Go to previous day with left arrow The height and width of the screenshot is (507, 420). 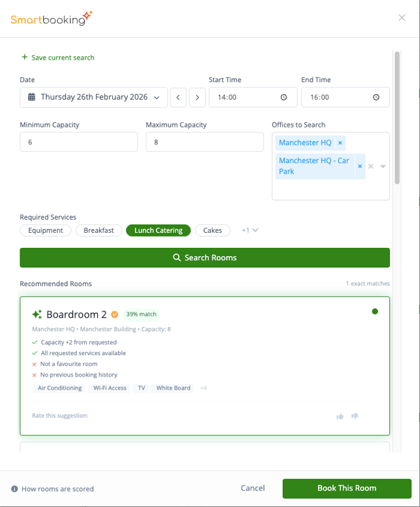(x=179, y=97)
